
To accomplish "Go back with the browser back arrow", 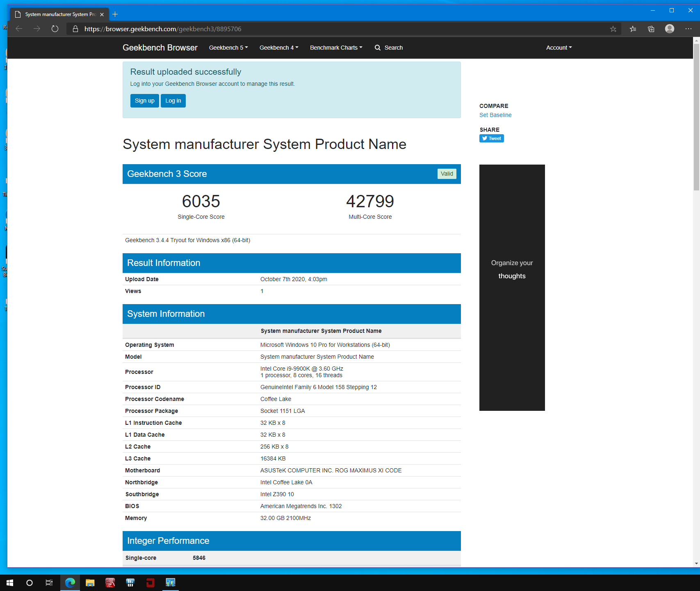I will coord(19,29).
